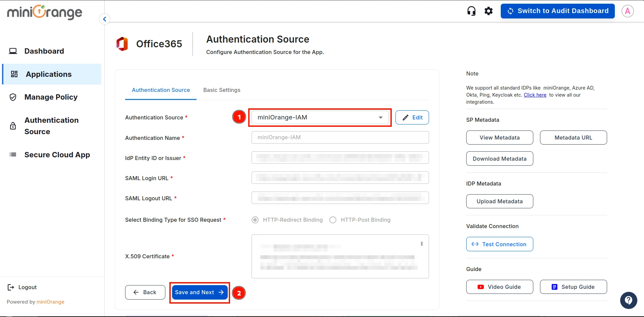Click the Logout icon in sidebar
The image size is (644, 317).
click(x=10, y=287)
